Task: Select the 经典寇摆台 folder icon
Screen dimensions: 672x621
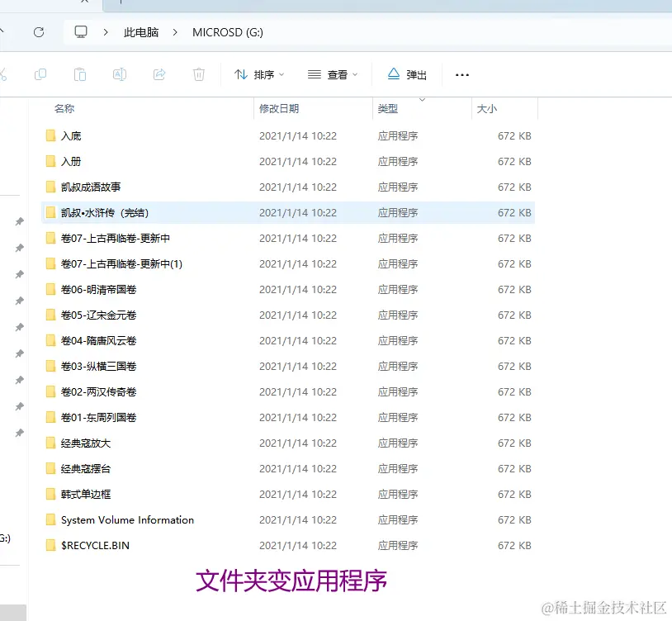Action: pyautogui.click(x=50, y=469)
